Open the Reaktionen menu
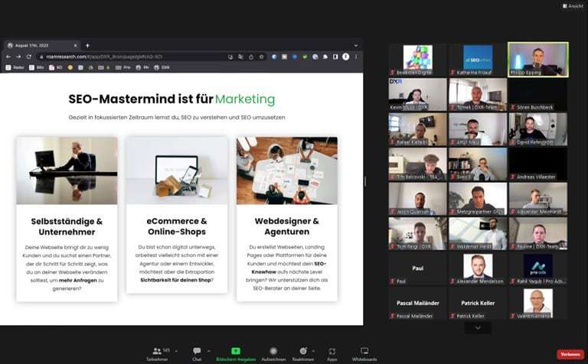588x364 pixels. (x=303, y=354)
